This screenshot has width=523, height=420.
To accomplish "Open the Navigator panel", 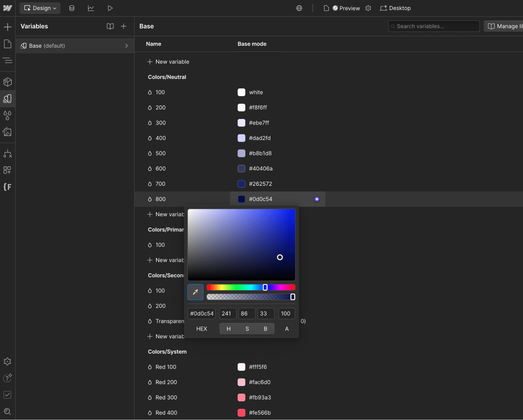I will [x=7, y=60].
